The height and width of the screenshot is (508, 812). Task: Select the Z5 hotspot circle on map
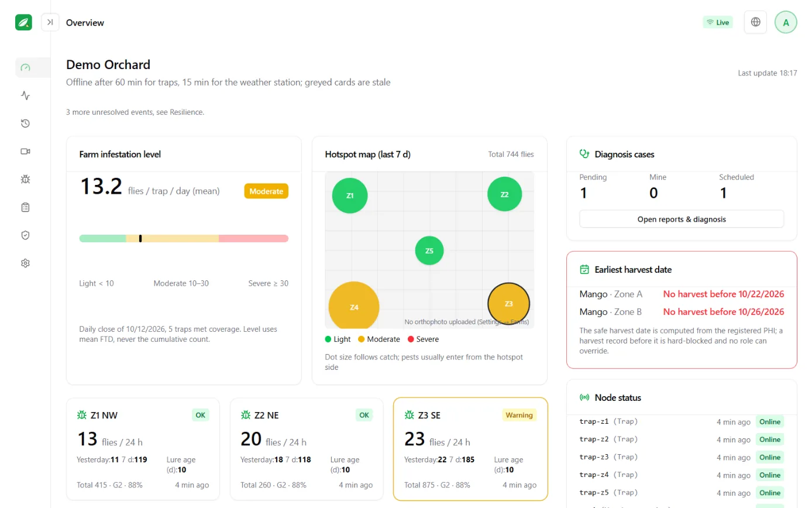point(429,250)
